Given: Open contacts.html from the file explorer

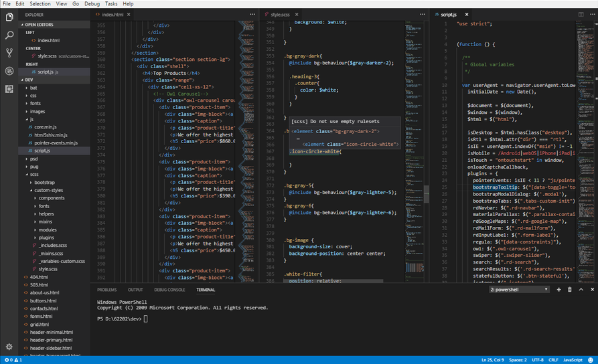Looking at the screenshot, I should click(44, 308).
